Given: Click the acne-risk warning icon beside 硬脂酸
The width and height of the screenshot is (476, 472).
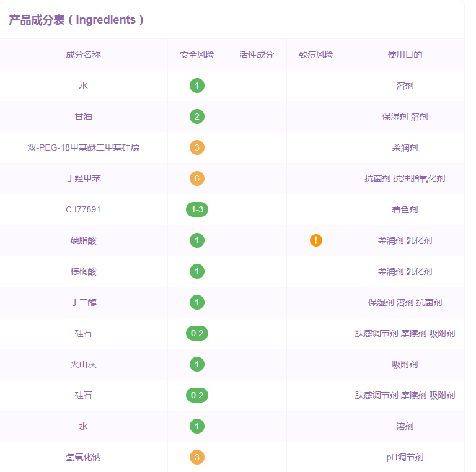Looking at the screenshot, I should point(315,240).
